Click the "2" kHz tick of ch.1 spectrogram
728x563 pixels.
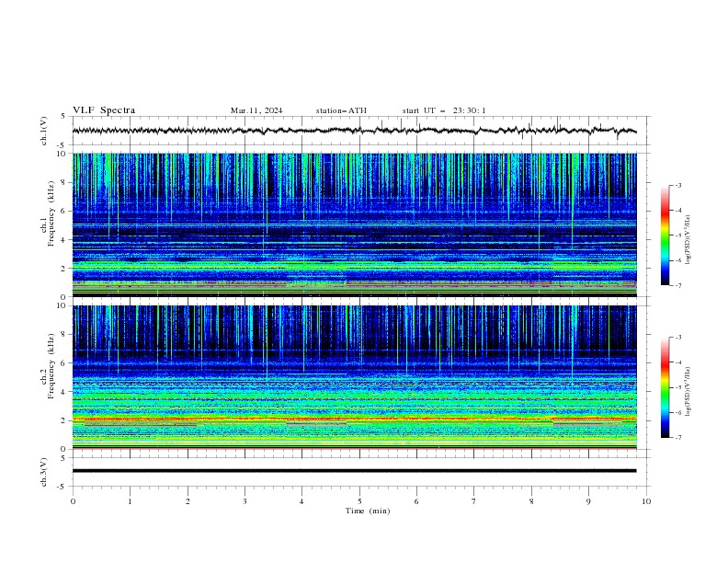click(x=65, y=269)
